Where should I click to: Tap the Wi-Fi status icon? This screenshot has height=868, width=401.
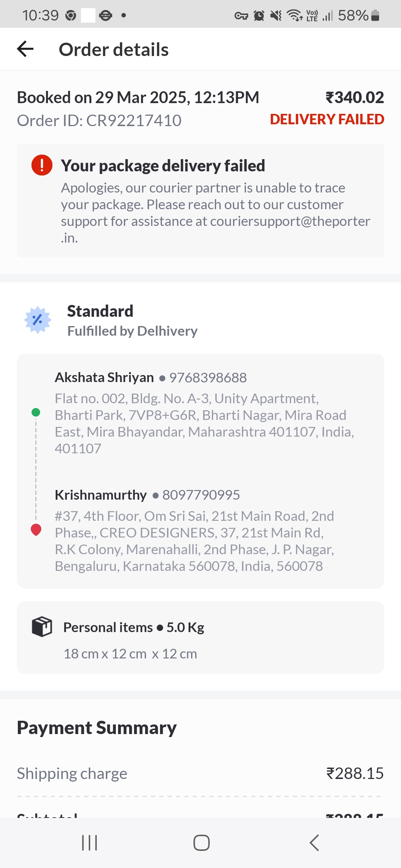click(x=295, y=15)
